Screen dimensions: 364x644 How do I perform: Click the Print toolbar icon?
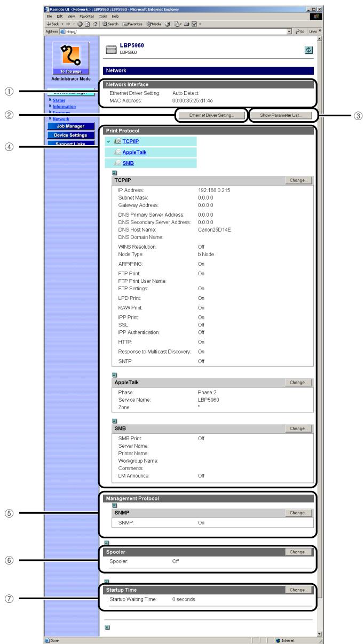pyautogui.click(x=188, y=24)
